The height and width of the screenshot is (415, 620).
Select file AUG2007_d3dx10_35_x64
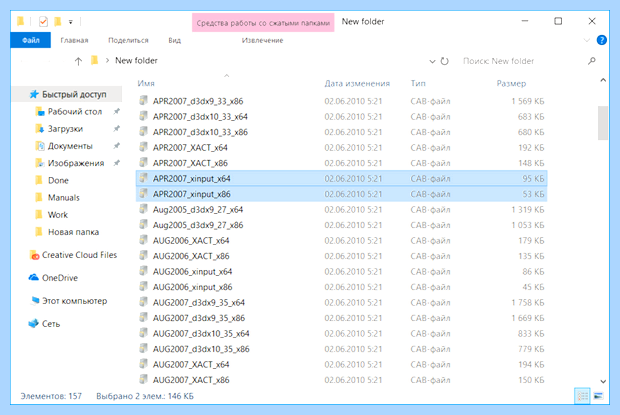pyautogui.click(x=342, y=333)
